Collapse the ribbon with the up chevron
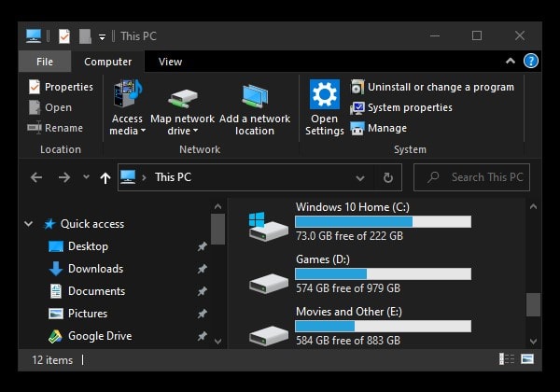This screenshot has width=560, height=392. pos(511,62)
